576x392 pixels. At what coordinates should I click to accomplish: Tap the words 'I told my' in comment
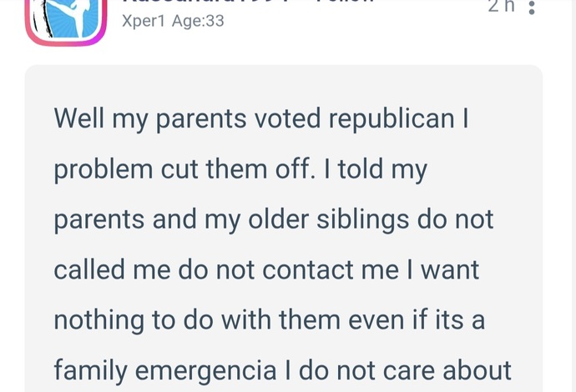click(x=376, y=170)
